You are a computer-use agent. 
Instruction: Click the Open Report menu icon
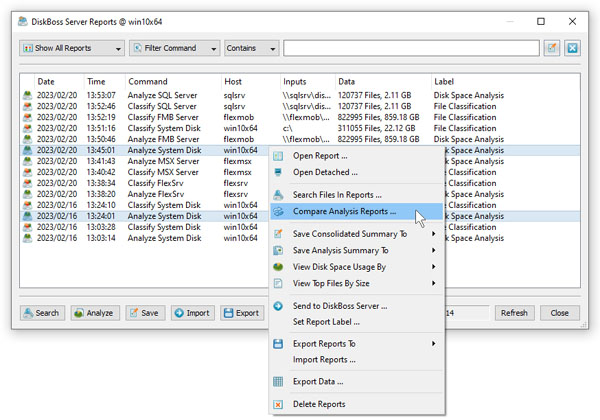(278, 156)
